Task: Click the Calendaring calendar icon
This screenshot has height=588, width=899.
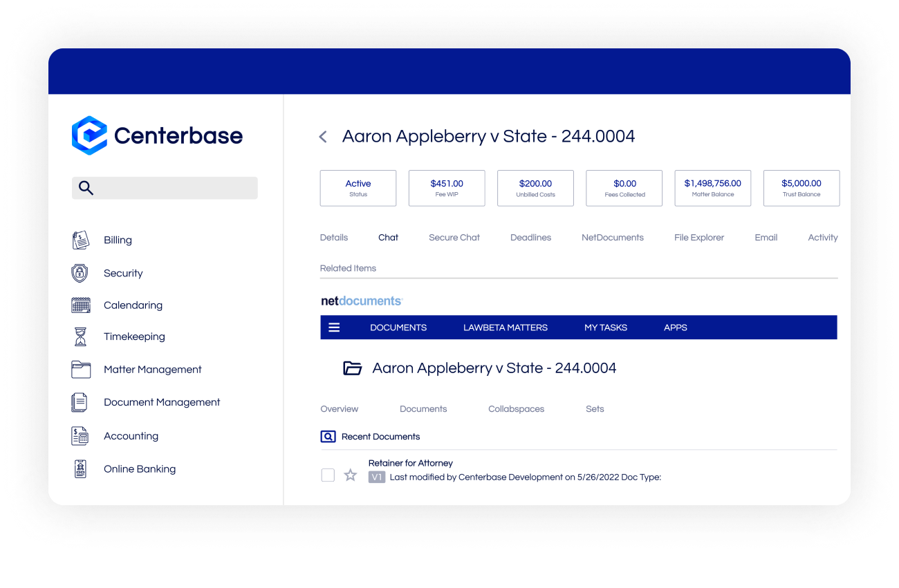Action: click(x=81, y=305)
